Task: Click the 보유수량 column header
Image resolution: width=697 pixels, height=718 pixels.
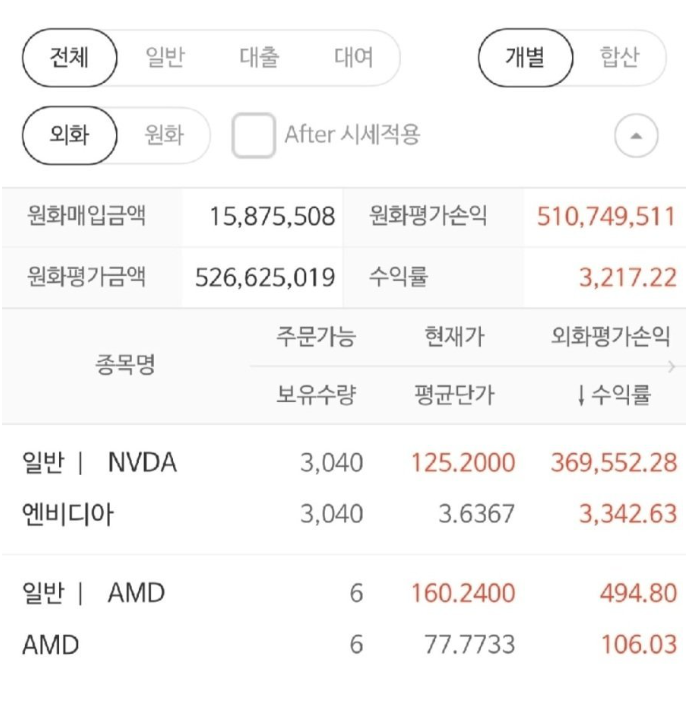Action: 316,395
